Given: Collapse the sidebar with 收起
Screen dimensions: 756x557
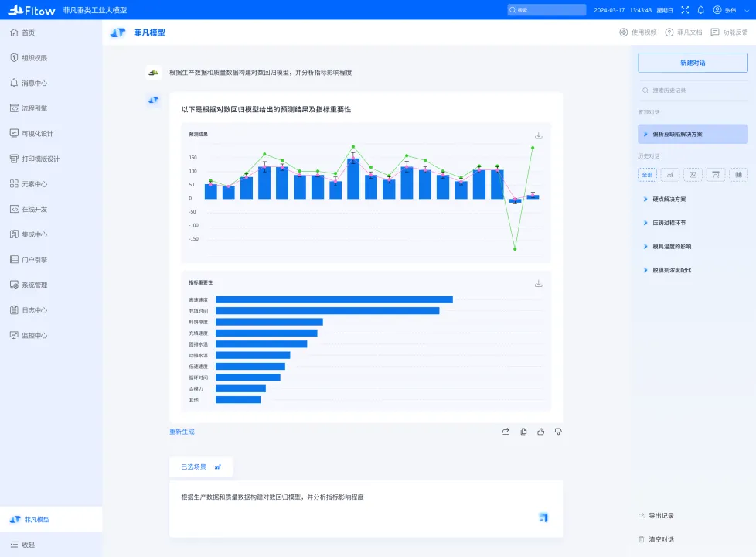Looking at the screenshot, I should (x=22, y=545).
